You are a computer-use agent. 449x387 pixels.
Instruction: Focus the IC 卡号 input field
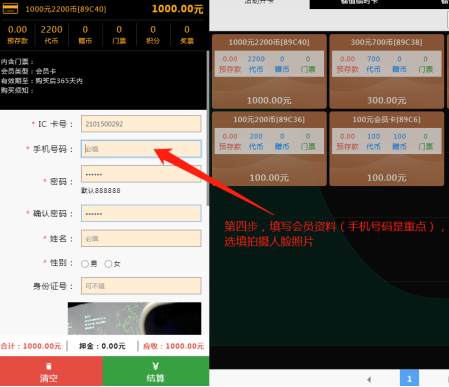pyautogui.click(x=141, y=124)
